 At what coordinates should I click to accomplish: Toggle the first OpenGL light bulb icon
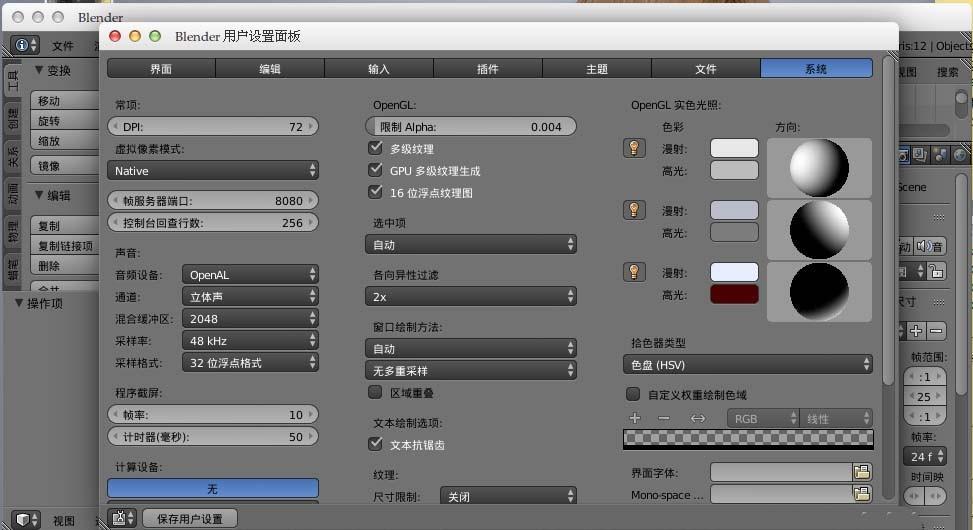tap(634, 148)
